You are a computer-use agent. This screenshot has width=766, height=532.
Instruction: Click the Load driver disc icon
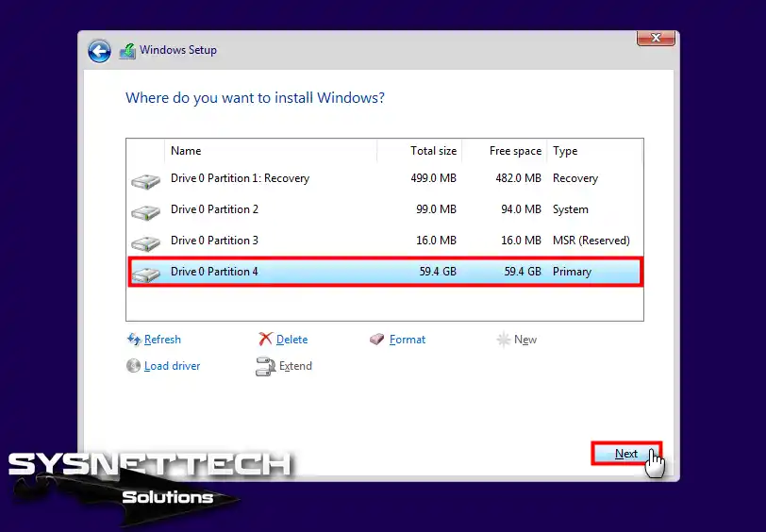click(133, 366)
